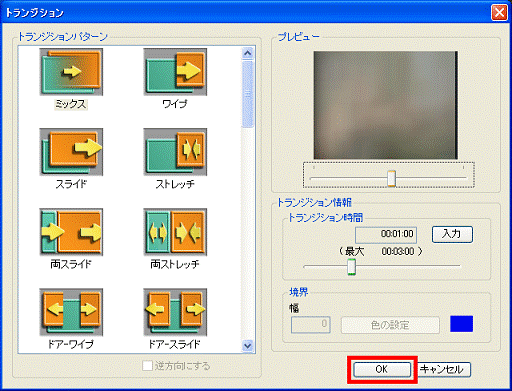Click the maximum time value 00:03:00
The width and height of the screenshot is (512, 391).
tap(398, 251)
